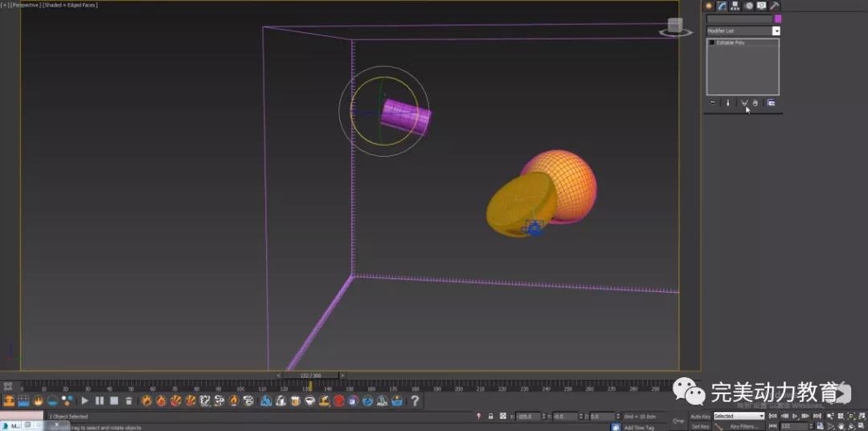This screenshot has height=431, width=868.
Task: Click the first fire preset icon
Action: click(146, 400)
